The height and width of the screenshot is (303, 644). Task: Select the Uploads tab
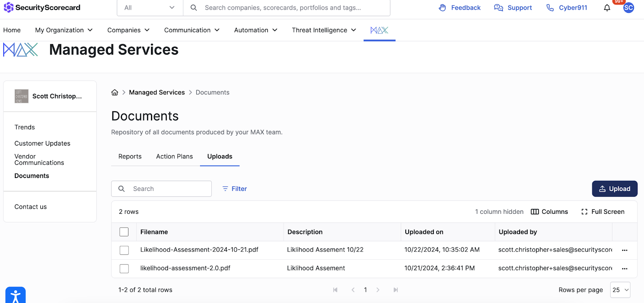point(220,156)
